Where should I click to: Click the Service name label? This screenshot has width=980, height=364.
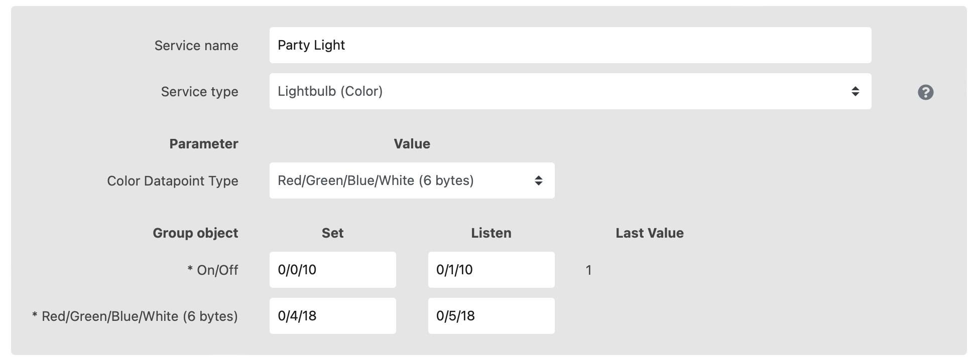pos(196,46)
